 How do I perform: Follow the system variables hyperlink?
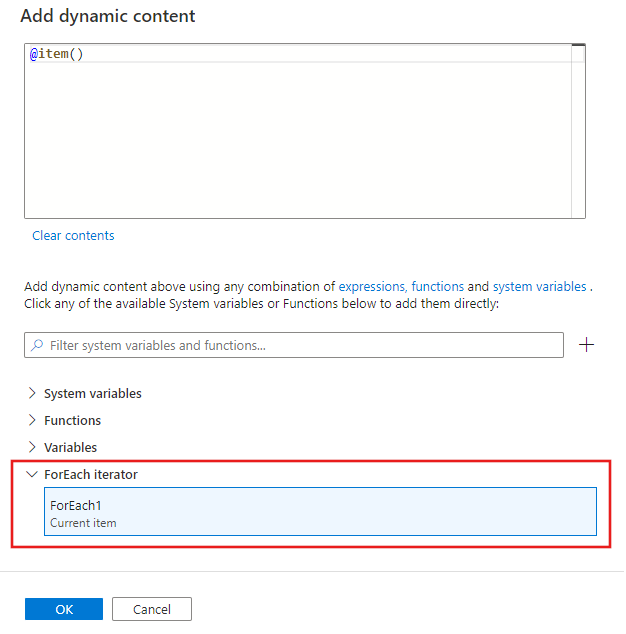pos(539,286)
